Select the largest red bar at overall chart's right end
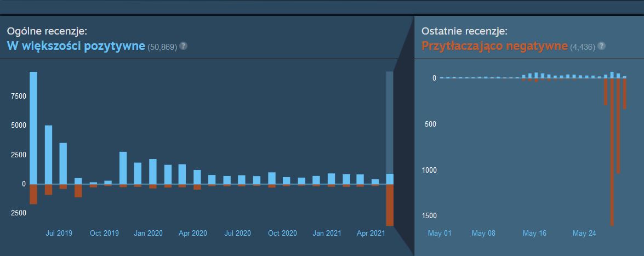 coord(390,205)
